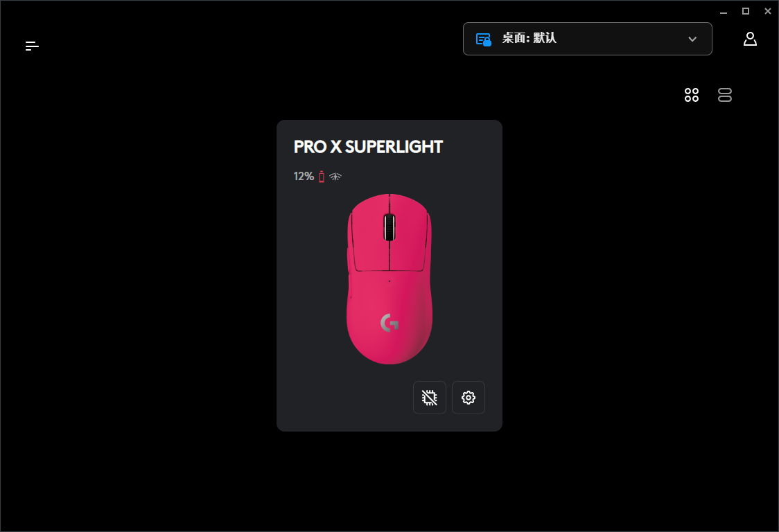Click the G logo on the mouse

[389, 323]
